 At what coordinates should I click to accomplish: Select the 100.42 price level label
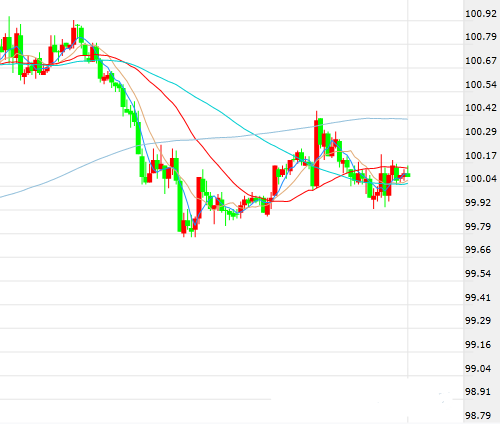point(481,108)
